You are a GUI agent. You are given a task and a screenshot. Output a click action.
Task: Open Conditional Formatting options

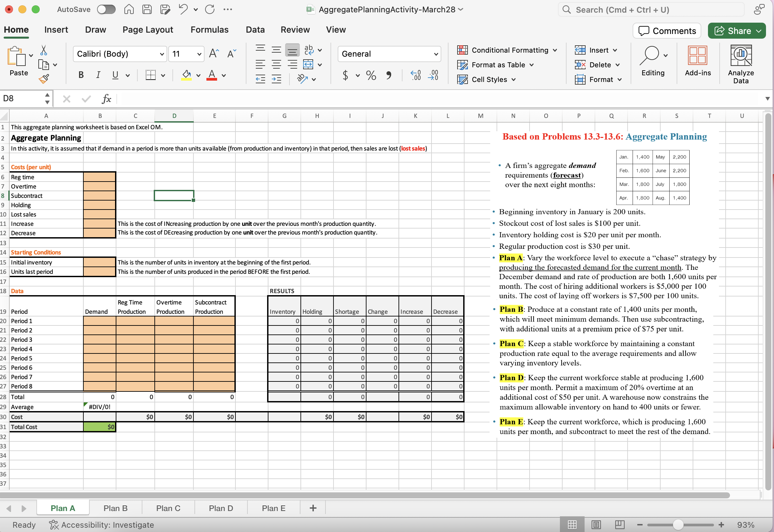(507, 50)
